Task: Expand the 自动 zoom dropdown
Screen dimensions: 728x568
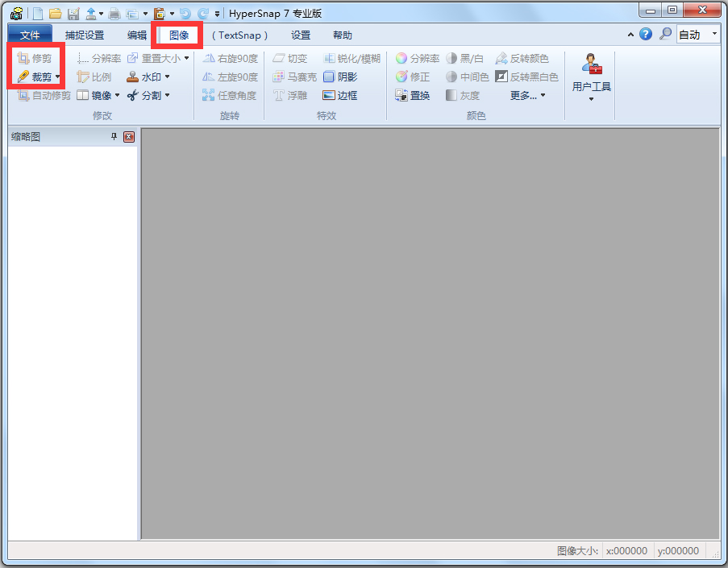Action: point(714,34)
